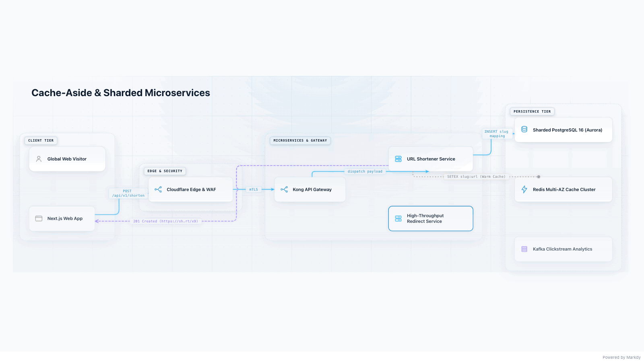The image size is (644, 362).
Task: Click the dispatch payload edge label
Action: click(x=365, y=171)
